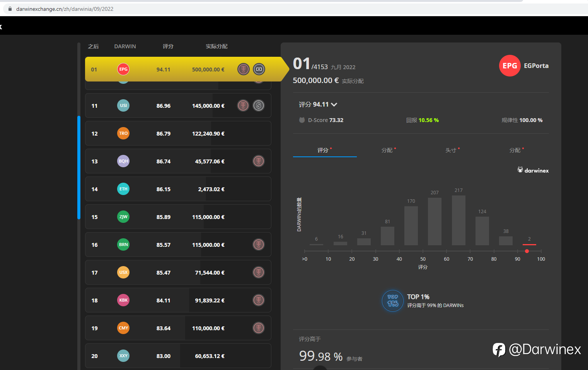Click amount 91,839.22 € in KBK row
This screenshot has height=370, width=588.
coord(210,300)
